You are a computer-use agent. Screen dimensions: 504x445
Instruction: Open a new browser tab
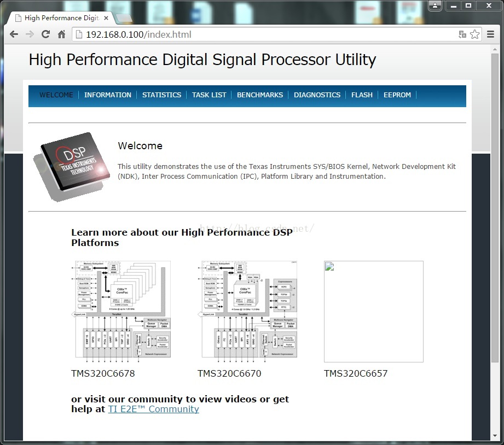124,18
